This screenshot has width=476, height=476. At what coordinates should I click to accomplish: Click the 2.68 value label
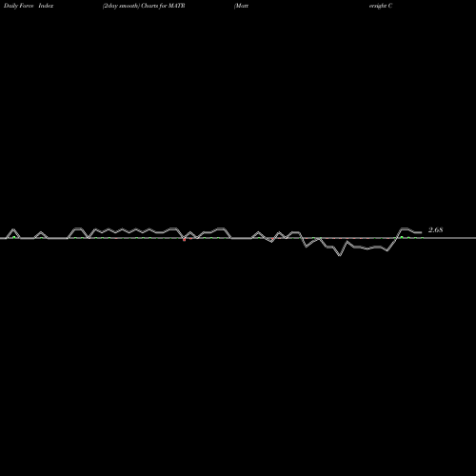[x=435, y=229]
